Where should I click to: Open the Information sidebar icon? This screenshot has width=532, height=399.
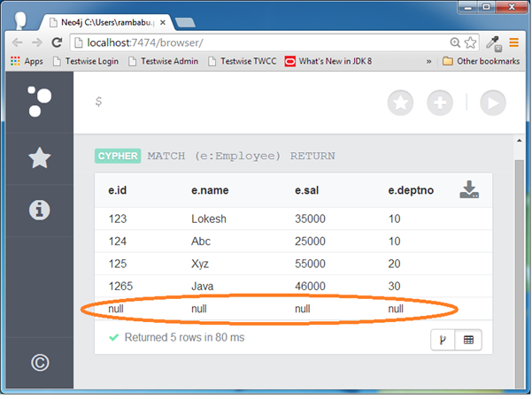coord(39,210)
